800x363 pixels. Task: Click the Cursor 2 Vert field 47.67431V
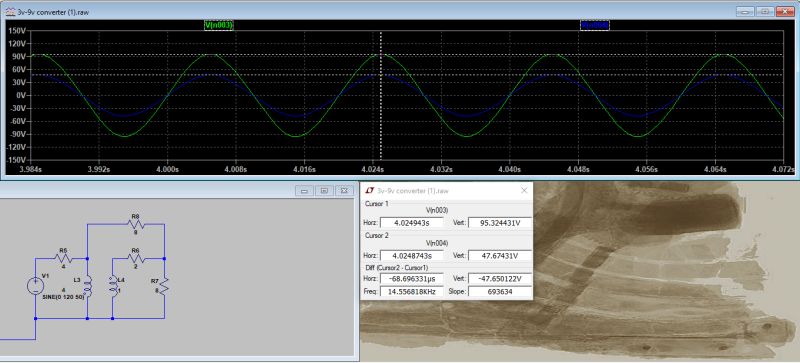pyautogui.click(x=499, y=255)
